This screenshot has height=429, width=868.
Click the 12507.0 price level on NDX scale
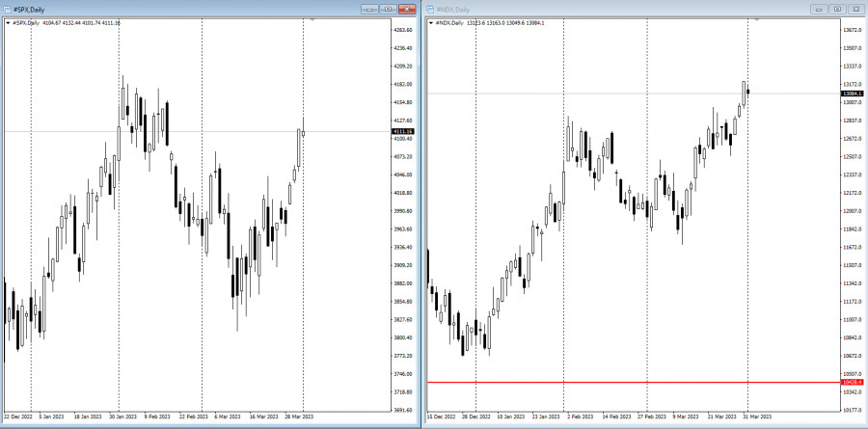[852, 156]
